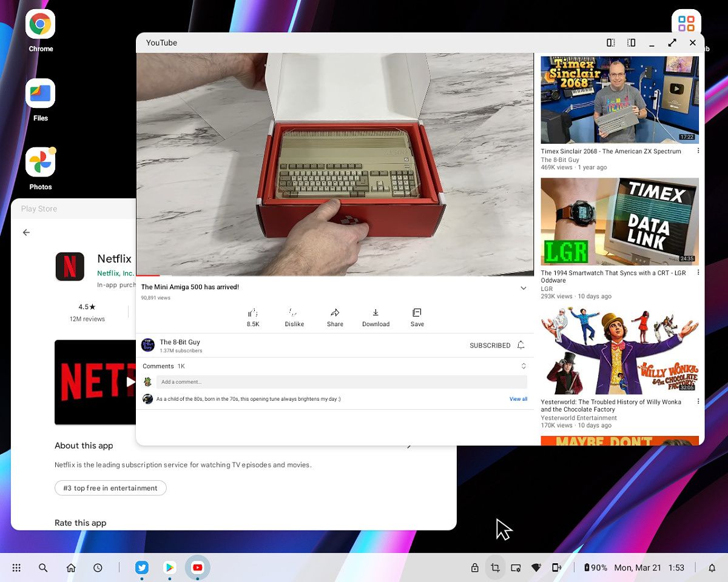Click the 90% battery indicator
The image size is (728, 582).
pyautogui.click(x=595, y=568)
